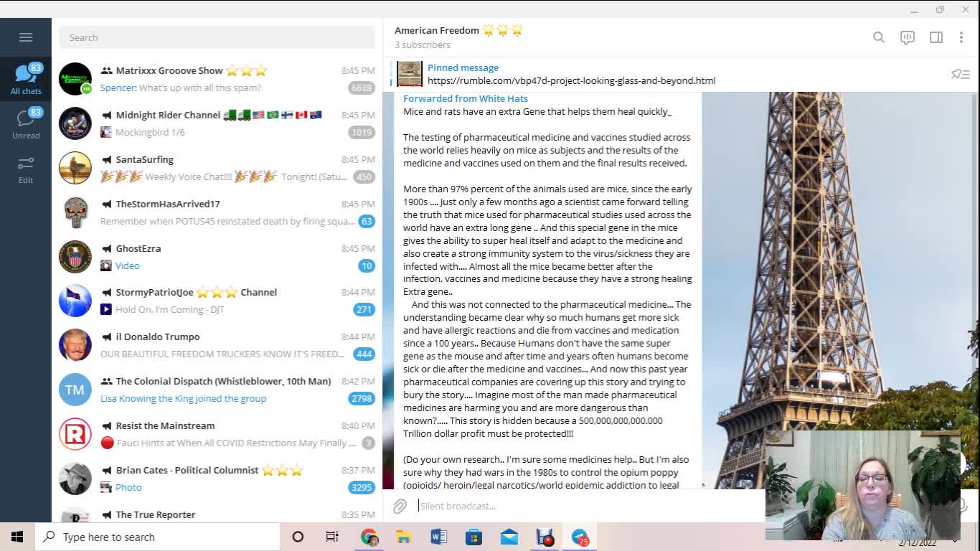Screen dimensions: 980x551
Task: Open the Windows Start button
Action: (17, 537)
